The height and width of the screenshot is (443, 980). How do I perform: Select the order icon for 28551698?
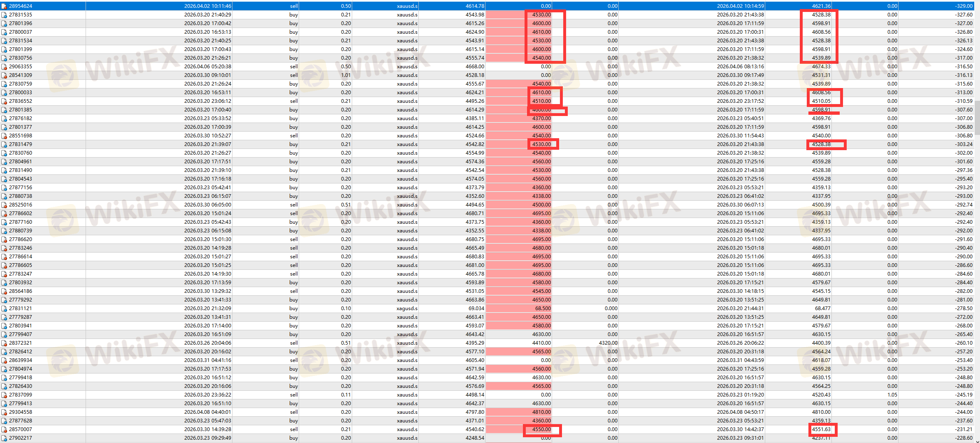(x=4, y=136)
